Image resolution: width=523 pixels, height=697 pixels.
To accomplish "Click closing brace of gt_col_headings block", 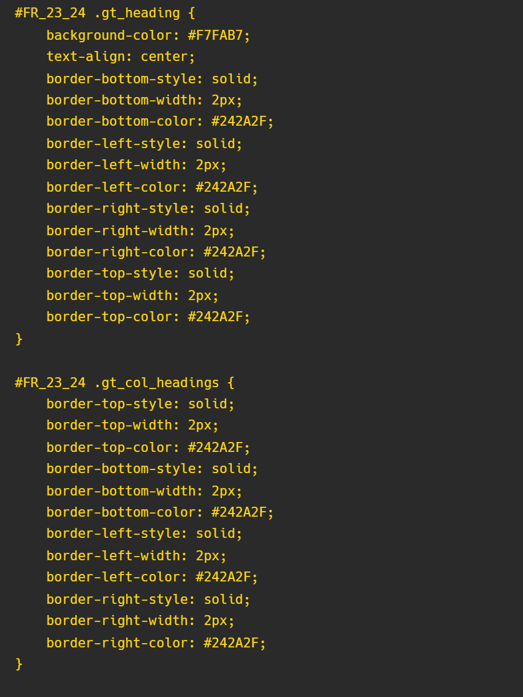I will click(19, 664).
